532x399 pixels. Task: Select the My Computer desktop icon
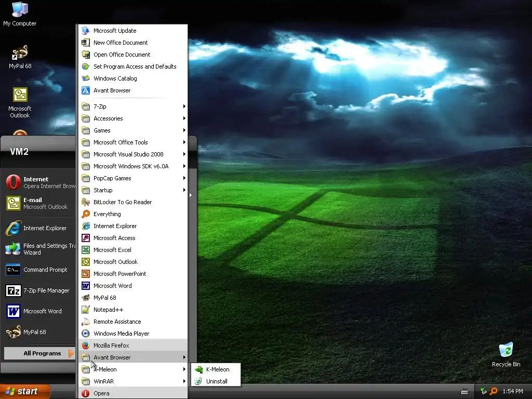tap(20, 14)
